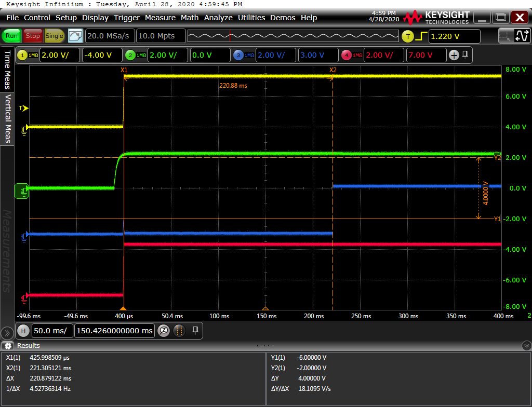The height and width of the screenshot is (407, 532).
Task: Open the Measure menu
Action: tap(160, 18)
